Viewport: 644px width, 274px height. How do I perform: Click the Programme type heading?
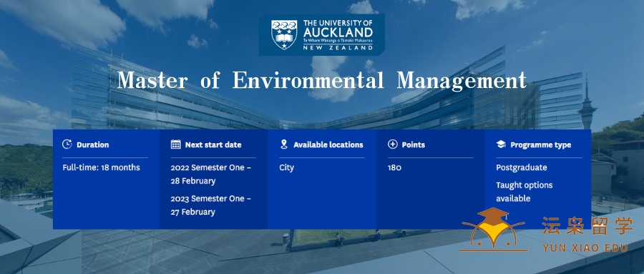540,145
